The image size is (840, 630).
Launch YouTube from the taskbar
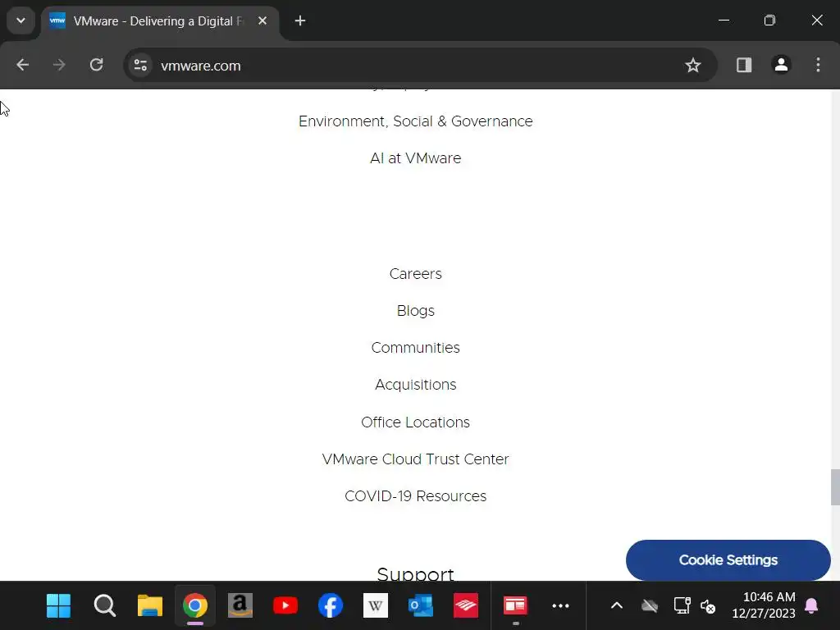(x=285, y=606)
